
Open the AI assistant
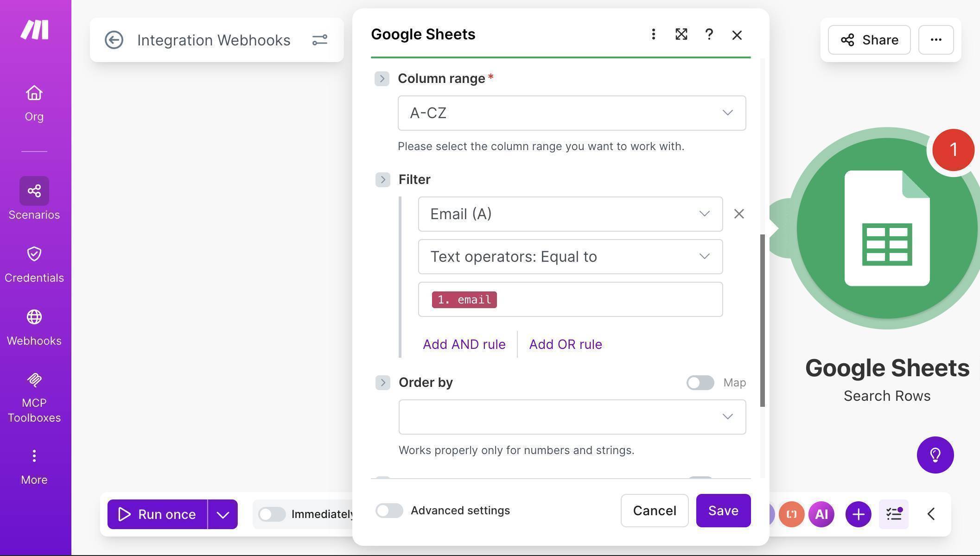tap(821, 514)
